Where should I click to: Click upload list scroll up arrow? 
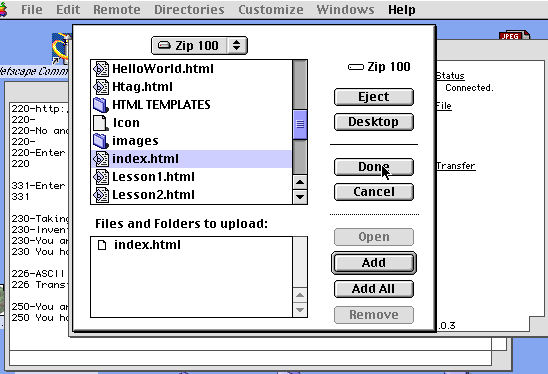pyautogui.click(x=300, y=295)
